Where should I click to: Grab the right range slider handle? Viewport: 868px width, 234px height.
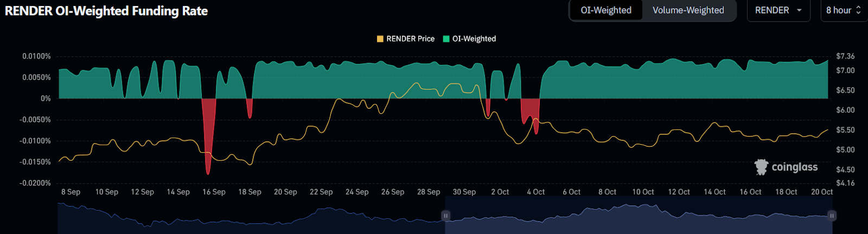click(x=832, y=216)
